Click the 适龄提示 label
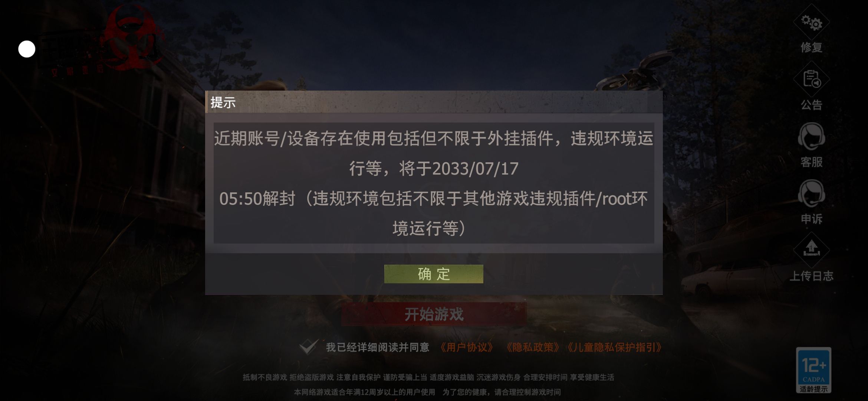The height and width of the screenshot is (401, 868). (x=813, y=389)
